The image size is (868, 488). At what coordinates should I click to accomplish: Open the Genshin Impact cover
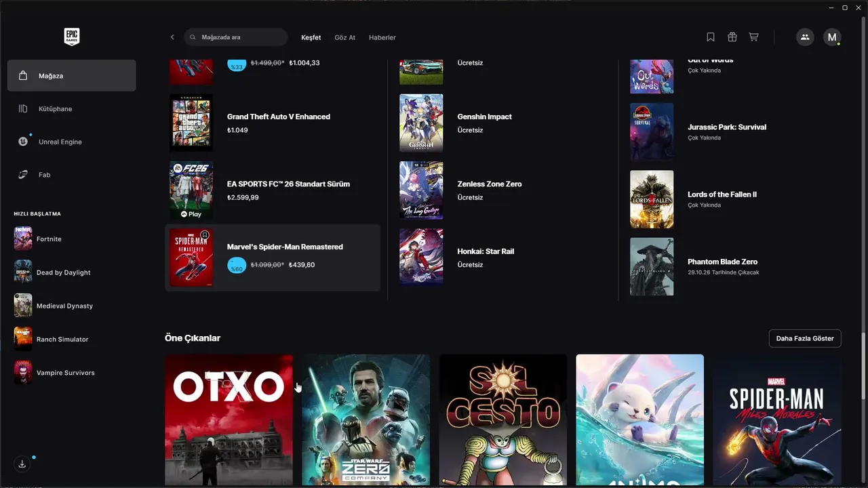click(x=421, y=123)
